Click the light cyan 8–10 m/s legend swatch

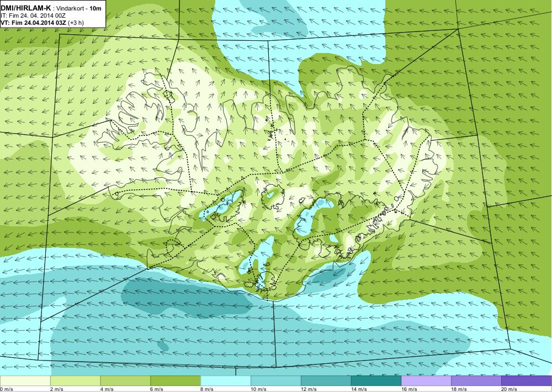(x=226, y=381)
